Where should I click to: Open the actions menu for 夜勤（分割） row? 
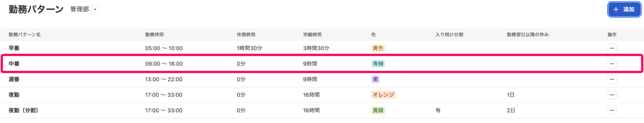tap(612, 110)
